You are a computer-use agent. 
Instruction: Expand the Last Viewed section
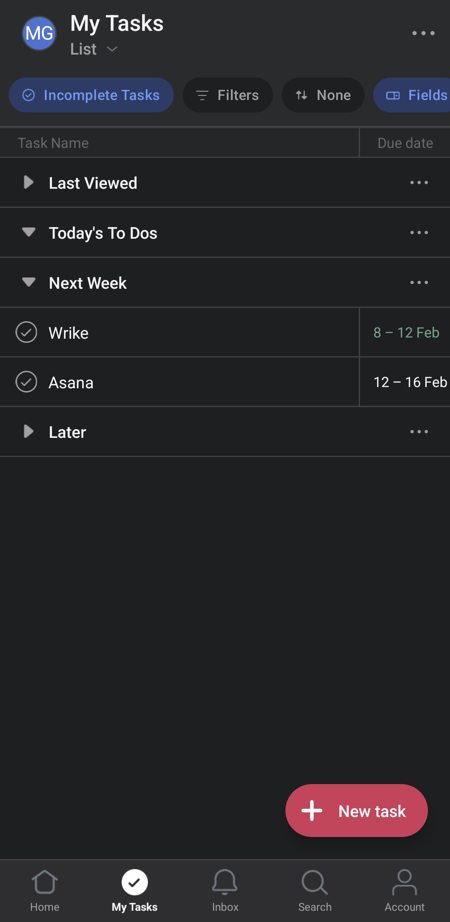[28, 182]
